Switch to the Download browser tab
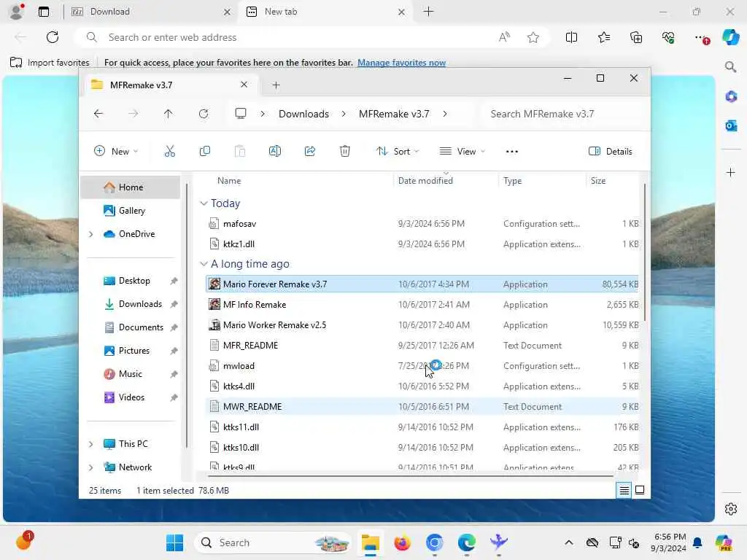747x560 pixels. [150, 12]
